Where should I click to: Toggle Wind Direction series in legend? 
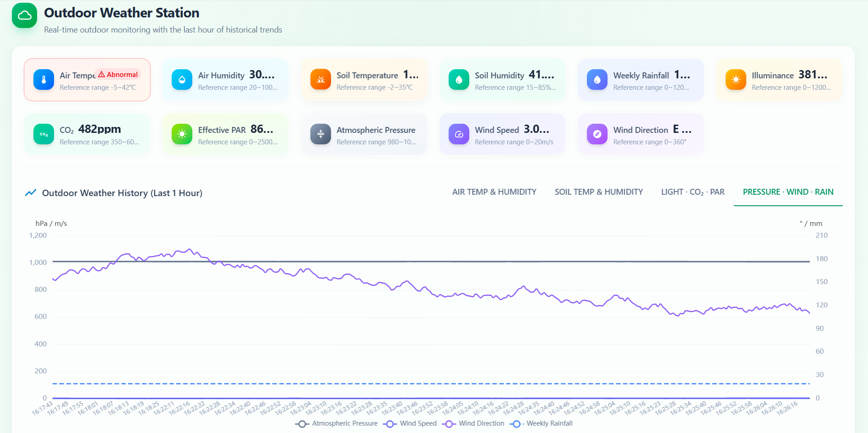tap(473, 424)
